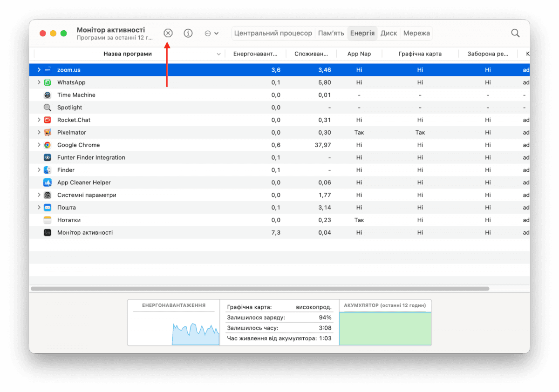
Task: Switch to the Пам'ять tab
Action: coord(331,33)
